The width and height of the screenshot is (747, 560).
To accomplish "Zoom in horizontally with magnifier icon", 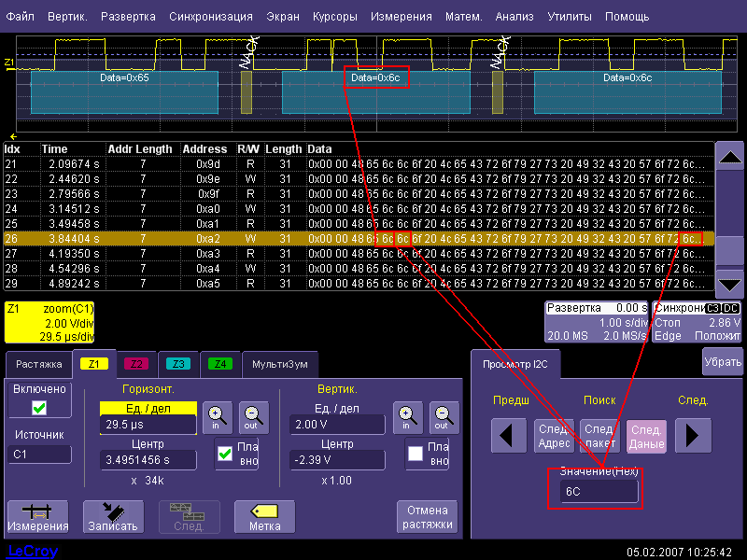I will tap(217, 415).
